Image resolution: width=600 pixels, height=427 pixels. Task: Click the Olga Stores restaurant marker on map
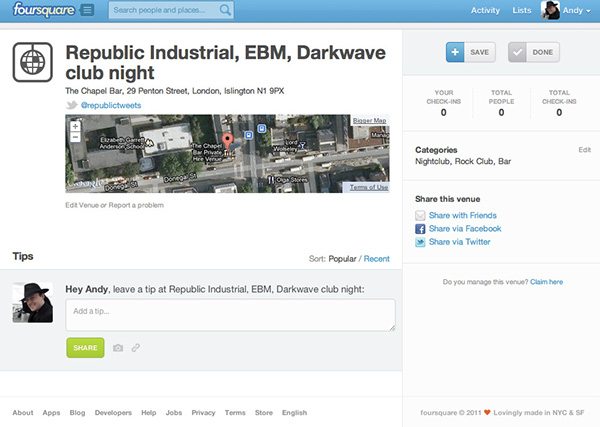click(x=271, y=179)
